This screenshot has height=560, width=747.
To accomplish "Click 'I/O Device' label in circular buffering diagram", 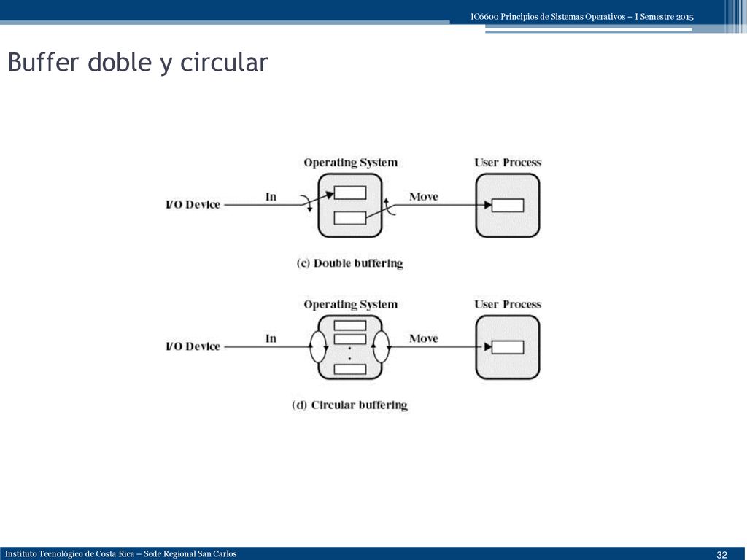I will (x=193, y=346).
